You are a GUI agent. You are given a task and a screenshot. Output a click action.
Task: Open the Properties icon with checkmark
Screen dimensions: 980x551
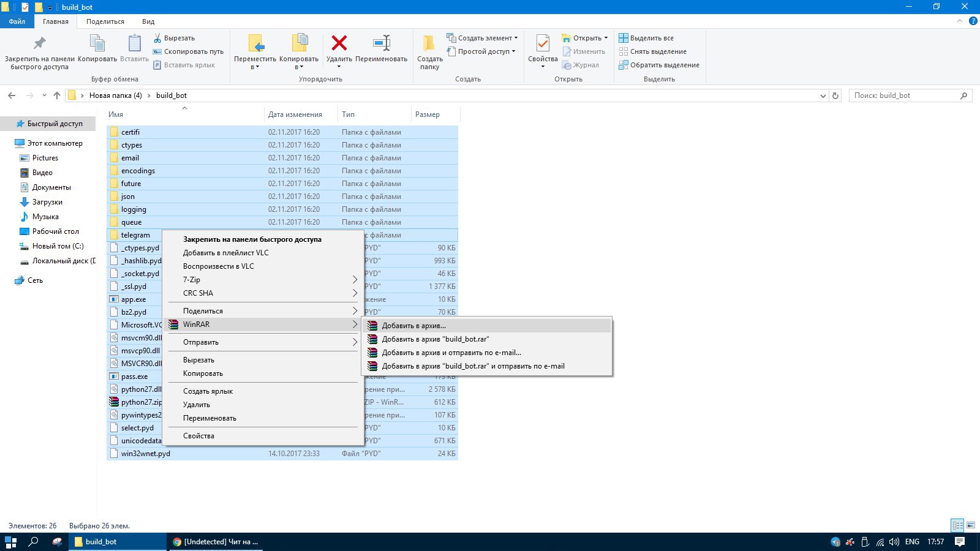(543, 43)
